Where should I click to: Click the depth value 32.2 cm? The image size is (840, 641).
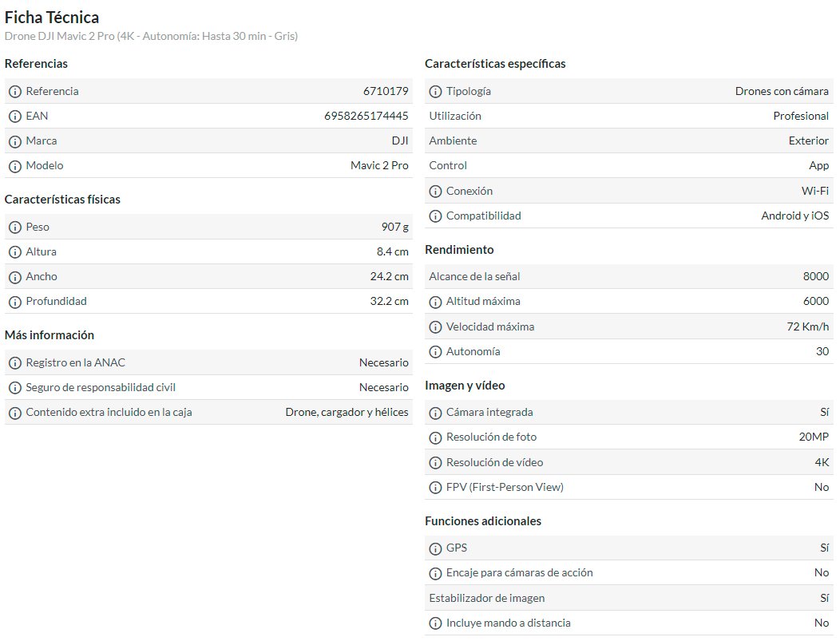coord(390,301)
